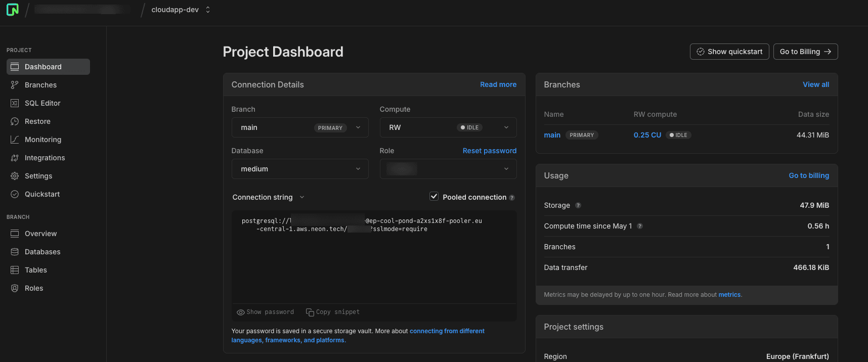This screenshot has height=362, width=868.
Task: Click the Settings gear icon
Action: coord(15,176)
